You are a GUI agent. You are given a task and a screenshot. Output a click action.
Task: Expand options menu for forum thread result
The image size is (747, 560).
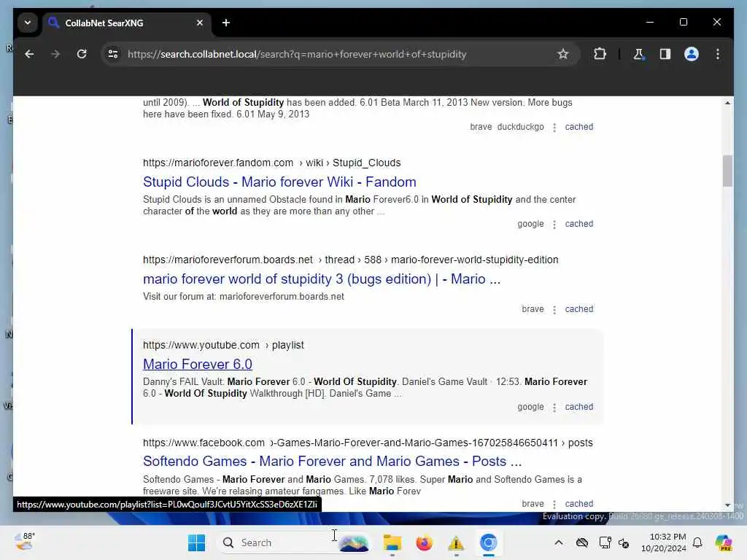(554, 309)
